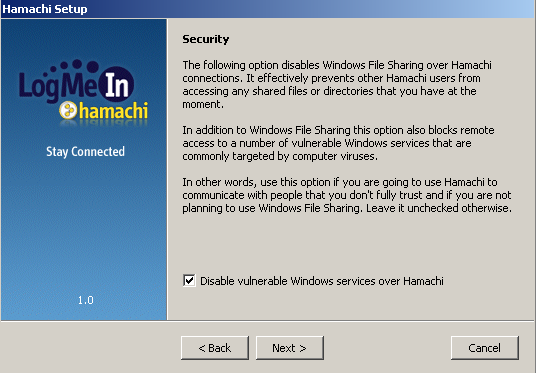Click the "LogMe" part of the logo
This screenshot has height=373, width=536.
pyautogui.click(x=58, y=85)
